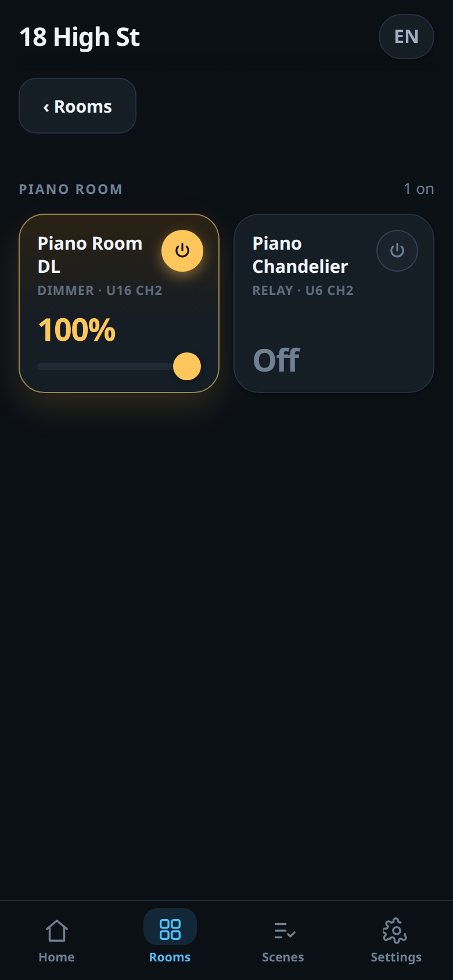Select the Piano Chandelier card title
This screenshot has height=980, width=453.
point(300,255)
